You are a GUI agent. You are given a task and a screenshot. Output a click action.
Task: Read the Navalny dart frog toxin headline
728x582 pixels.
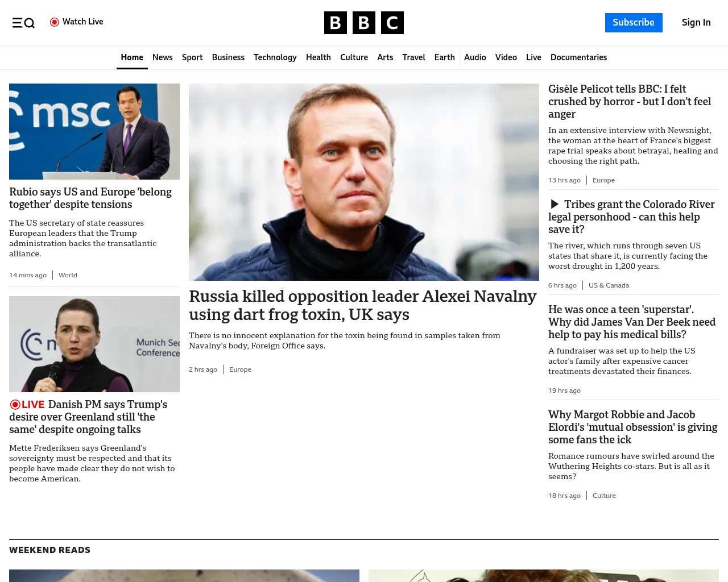tap(362, 305)
